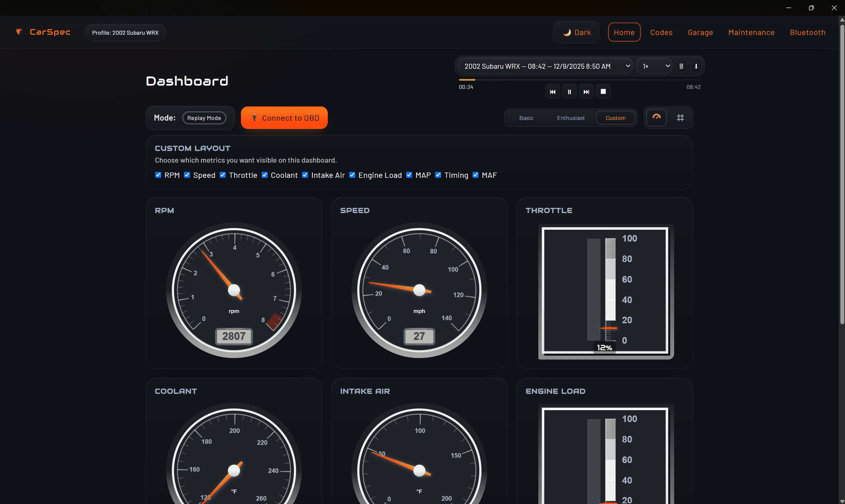845x504 pixels.
Task: Switch to grid view icon
Action: (680, 118)
